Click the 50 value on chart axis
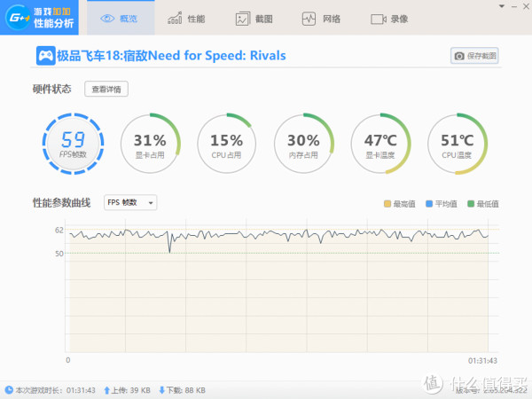 pyautogui.click(x=59, y=254)
